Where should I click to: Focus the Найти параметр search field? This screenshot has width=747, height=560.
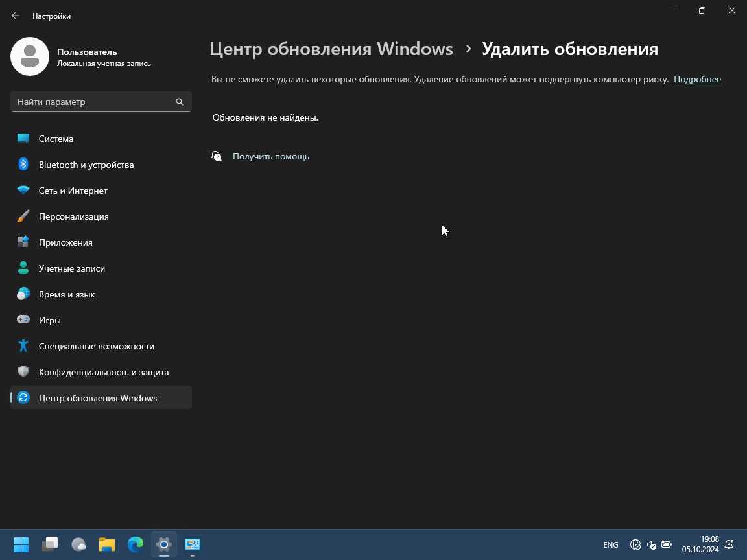(101, 101)
